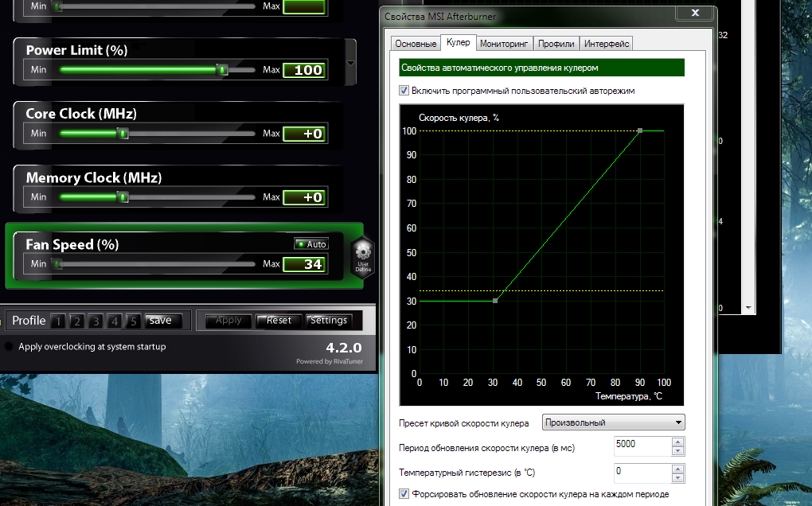Viewport: 812px width, 506px height.
Task: Close the MSI Afterburner properties window
Action: (696, 13)
